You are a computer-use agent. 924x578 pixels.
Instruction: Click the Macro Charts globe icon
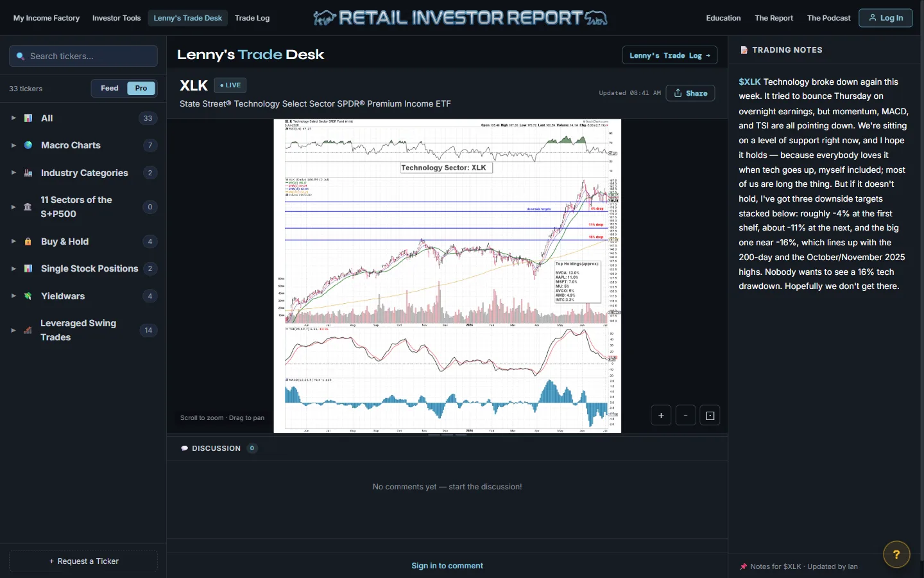click(x=28, y=145)
